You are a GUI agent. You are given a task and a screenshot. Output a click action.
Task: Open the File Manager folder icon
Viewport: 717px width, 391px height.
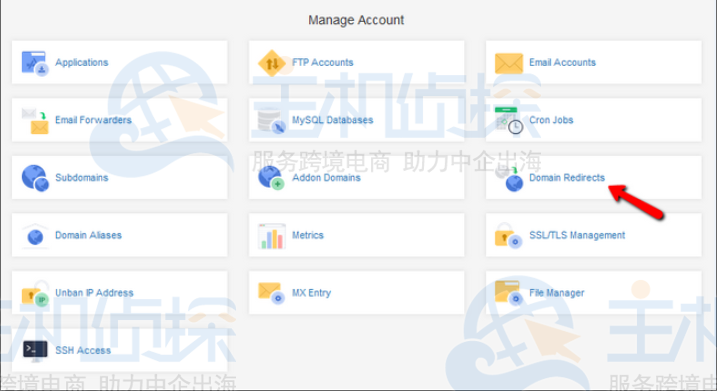pos(508,293)
